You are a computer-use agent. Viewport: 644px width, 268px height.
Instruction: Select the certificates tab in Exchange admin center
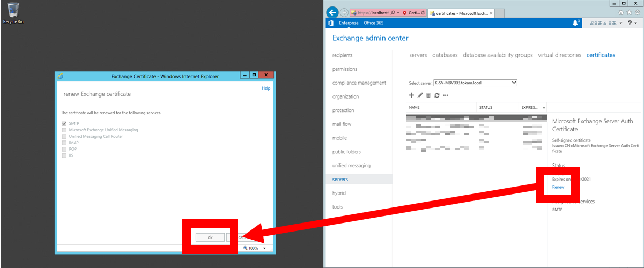click(601, 55)
